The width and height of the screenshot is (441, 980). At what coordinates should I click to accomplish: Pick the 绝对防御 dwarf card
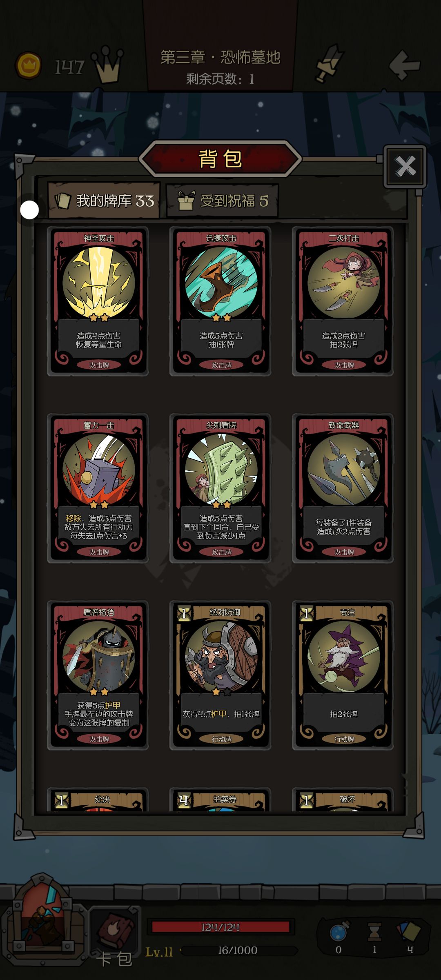point(220,675)
